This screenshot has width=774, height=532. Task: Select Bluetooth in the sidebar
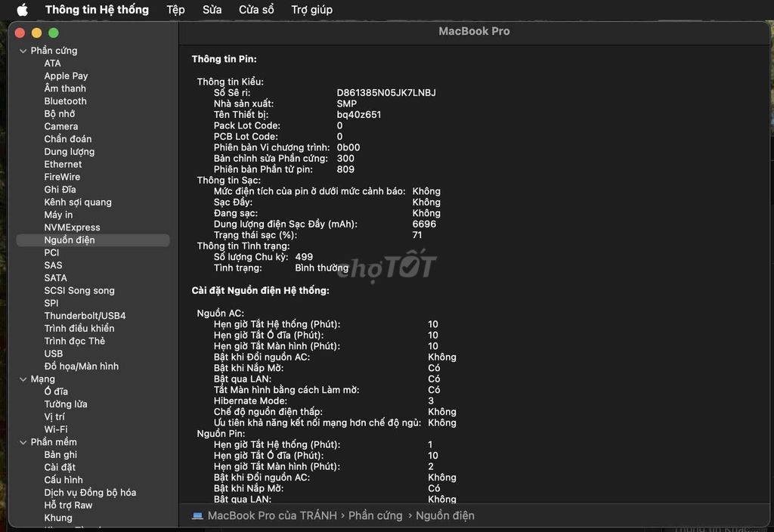pyautogui.click(x=65, y=101)
